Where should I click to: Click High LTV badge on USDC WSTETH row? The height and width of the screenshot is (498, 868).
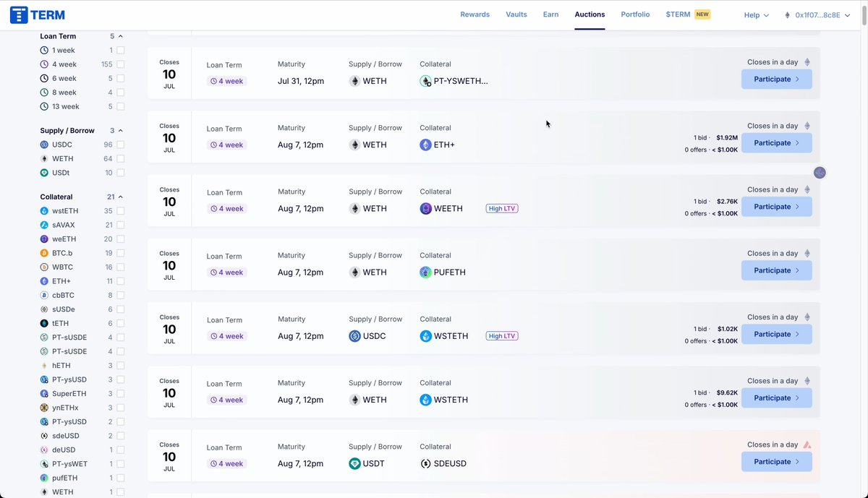click(x=502, y=336)
